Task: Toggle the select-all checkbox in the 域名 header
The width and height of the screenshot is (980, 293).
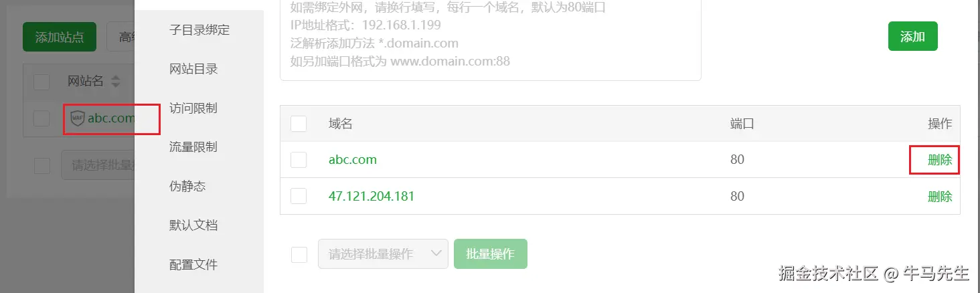Action: (x=299, y=124)
